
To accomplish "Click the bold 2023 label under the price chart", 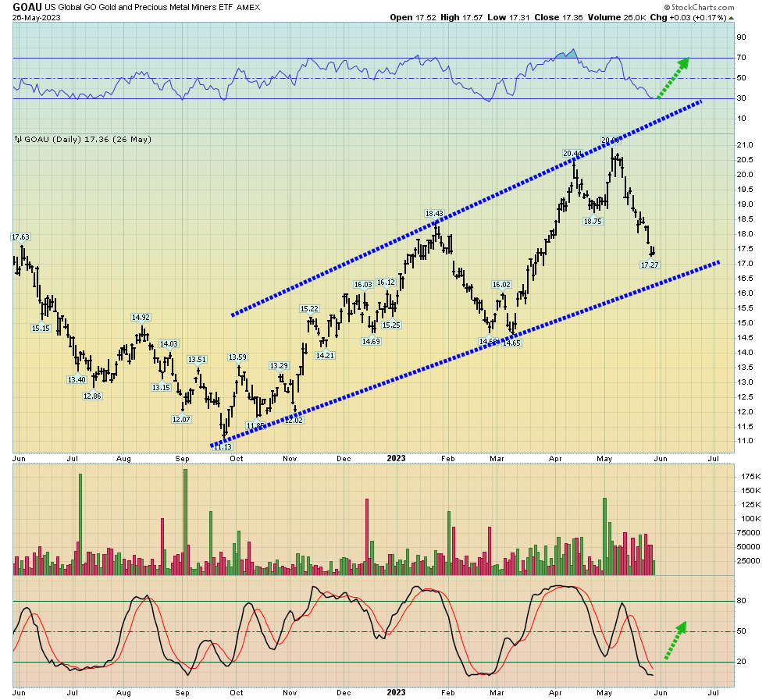I will pyautogui.click(x=397, y=459).
